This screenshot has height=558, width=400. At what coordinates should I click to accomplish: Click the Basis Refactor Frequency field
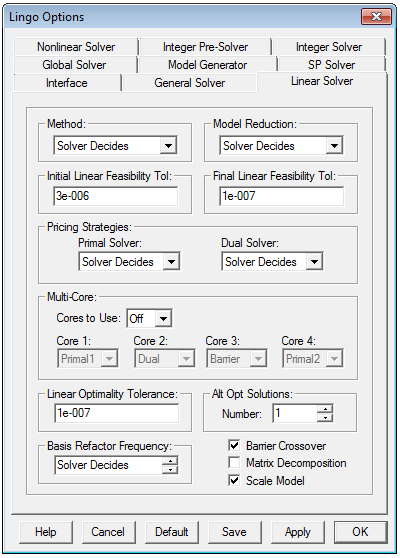point(109,465)
